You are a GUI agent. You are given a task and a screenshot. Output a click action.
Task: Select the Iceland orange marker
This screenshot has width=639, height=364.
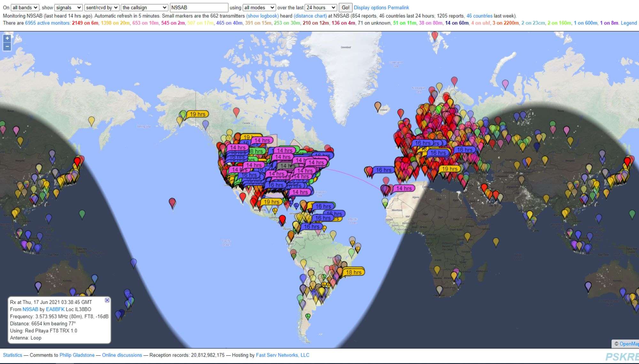(378, 107)
